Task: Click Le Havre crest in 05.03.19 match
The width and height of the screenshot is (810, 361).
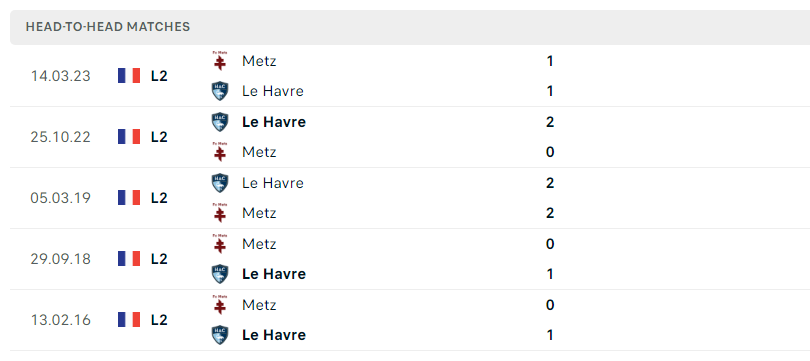Action: coord(220,183)
